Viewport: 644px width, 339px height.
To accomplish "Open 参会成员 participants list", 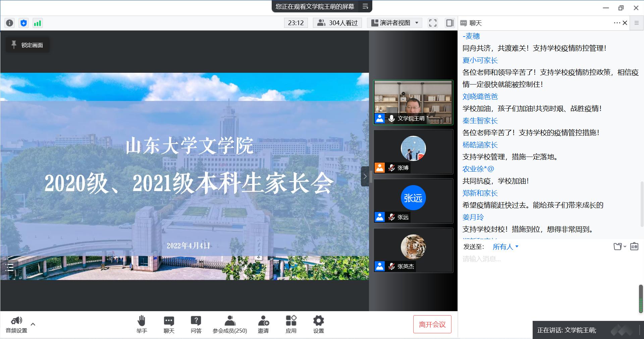I will [x=230, y=324].
